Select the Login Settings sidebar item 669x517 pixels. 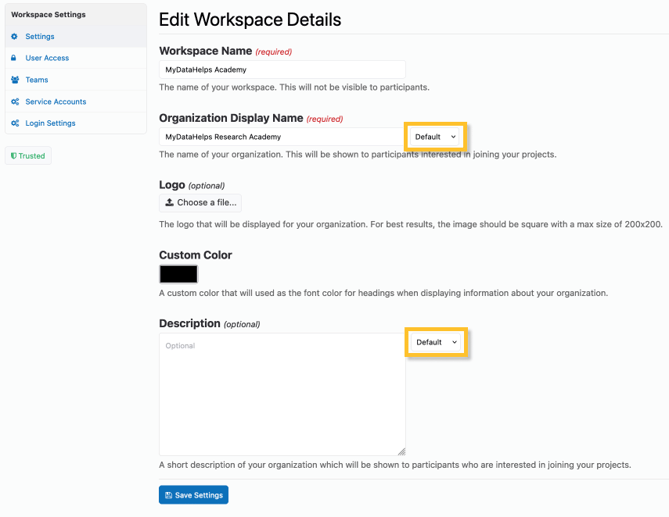pyautogui.click(x=50, y=124)
